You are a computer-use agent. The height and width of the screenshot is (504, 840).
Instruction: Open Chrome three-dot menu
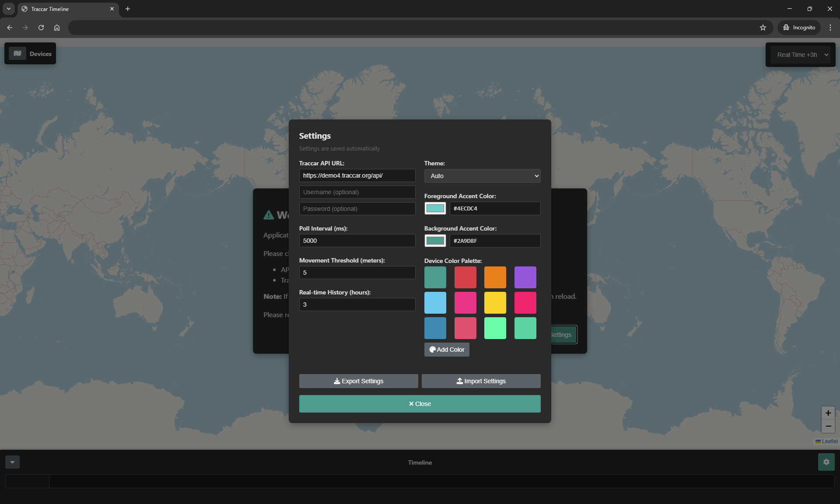coord(830,28)
